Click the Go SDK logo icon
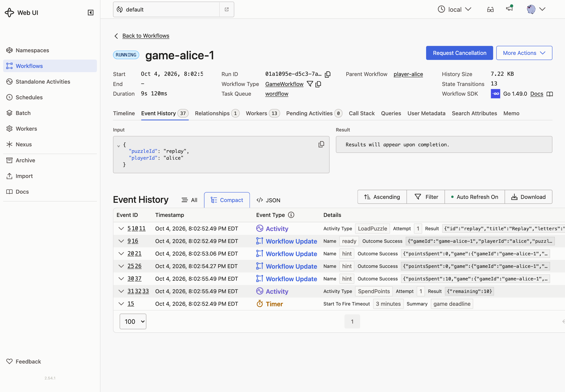 [x=495, y=94]
